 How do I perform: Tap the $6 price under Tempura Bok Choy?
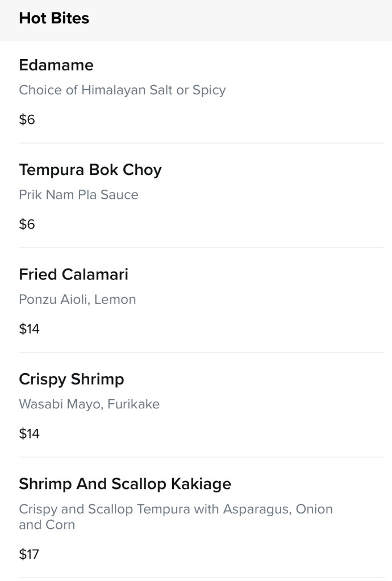27,224
